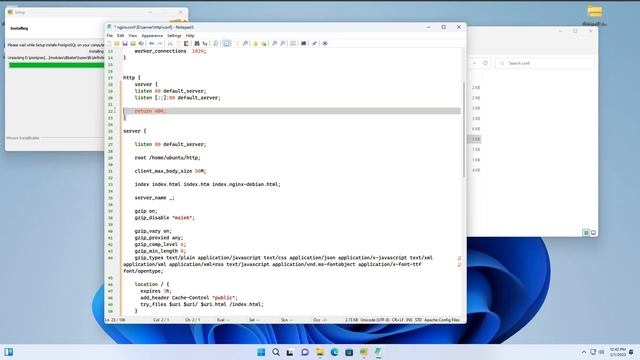This screenshot has height=360, width=640.
Task: Click line number 17 in the gutter
Action: coord(110,78)
